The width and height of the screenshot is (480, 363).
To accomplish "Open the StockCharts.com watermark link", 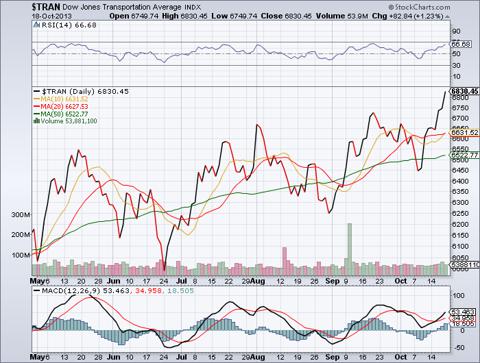I will click(419, 7).
